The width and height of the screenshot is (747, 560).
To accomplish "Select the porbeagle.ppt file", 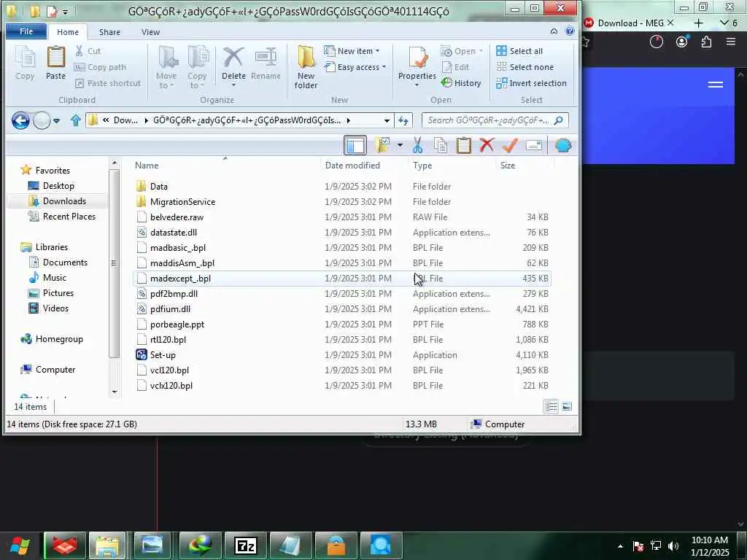I will click(x=341, y=324).
